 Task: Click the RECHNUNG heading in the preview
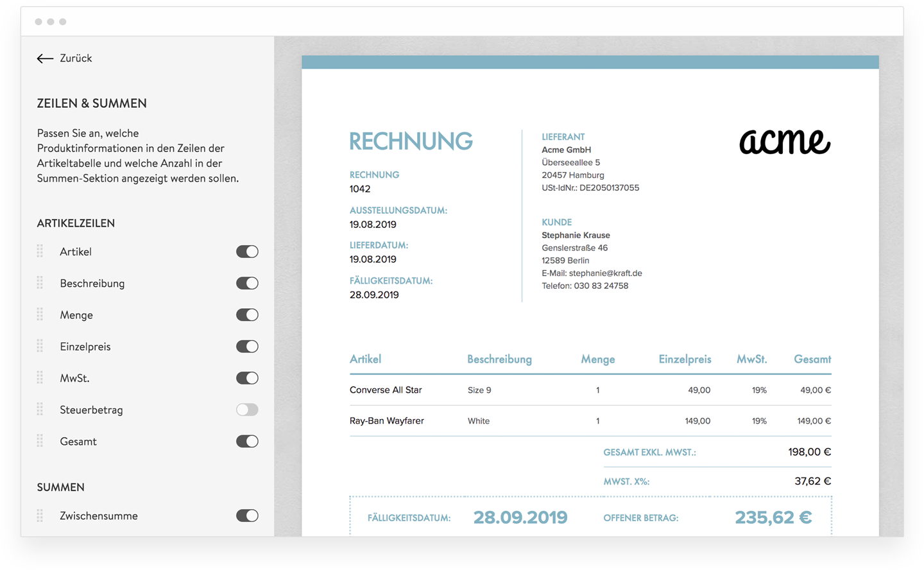pos(411,141)
